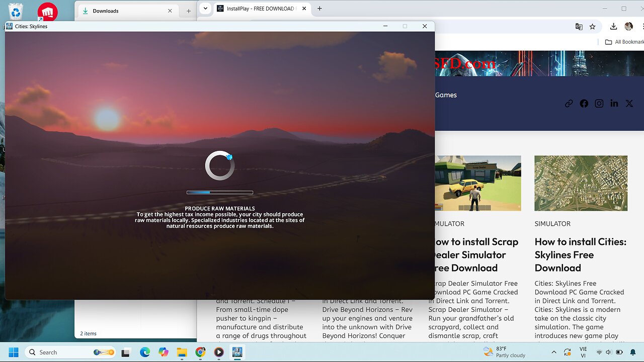Click the Translate page icon in Chrome
This screenshot has width=644, height=362.
pyautogui.click(x=579, y=27)
